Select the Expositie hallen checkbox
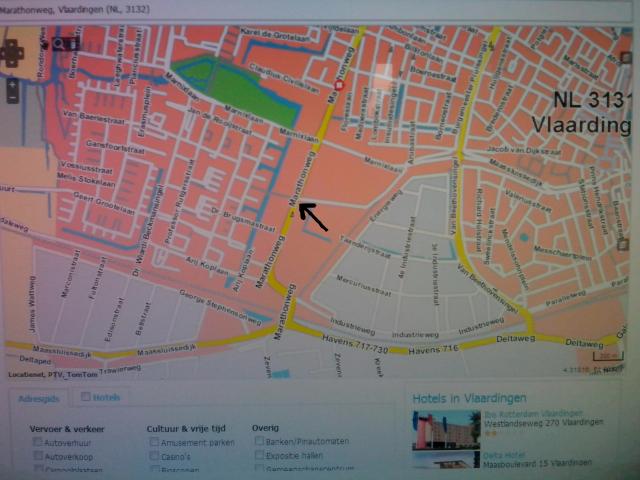 pyautogui.click(x=260, y=454)
